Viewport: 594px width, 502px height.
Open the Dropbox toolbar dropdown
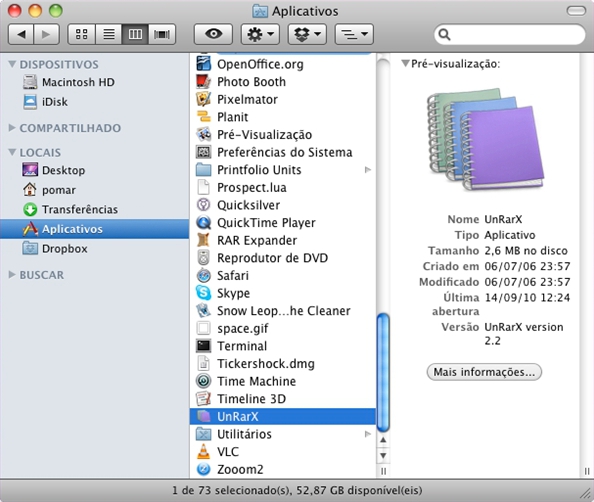(x=307, y=34)
